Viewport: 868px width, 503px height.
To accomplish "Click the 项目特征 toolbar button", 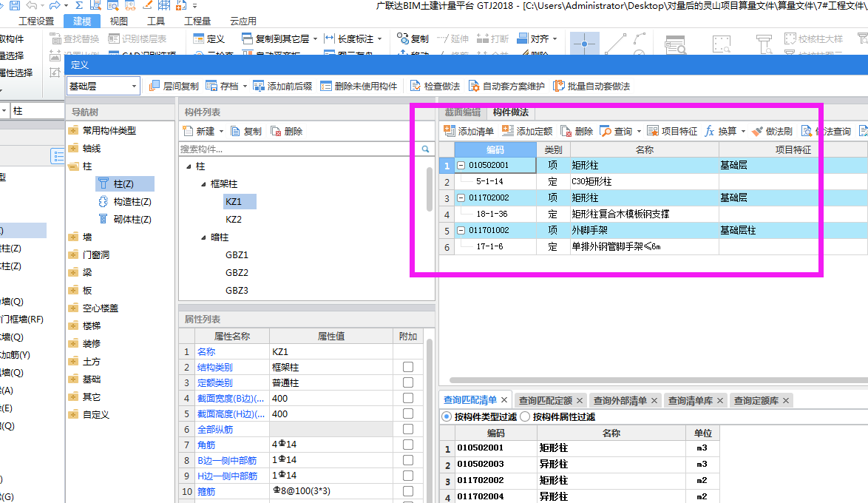I will coord(672,131).
